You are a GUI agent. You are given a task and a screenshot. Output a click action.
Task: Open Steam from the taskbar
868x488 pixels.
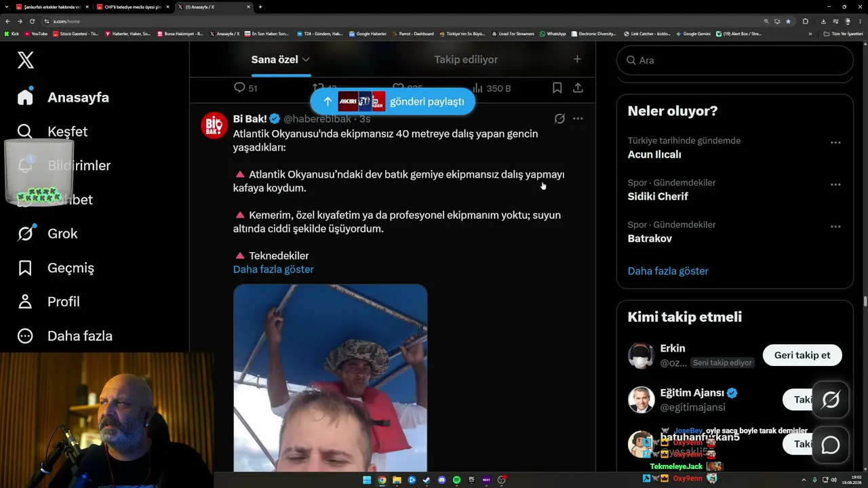[427, 480]
